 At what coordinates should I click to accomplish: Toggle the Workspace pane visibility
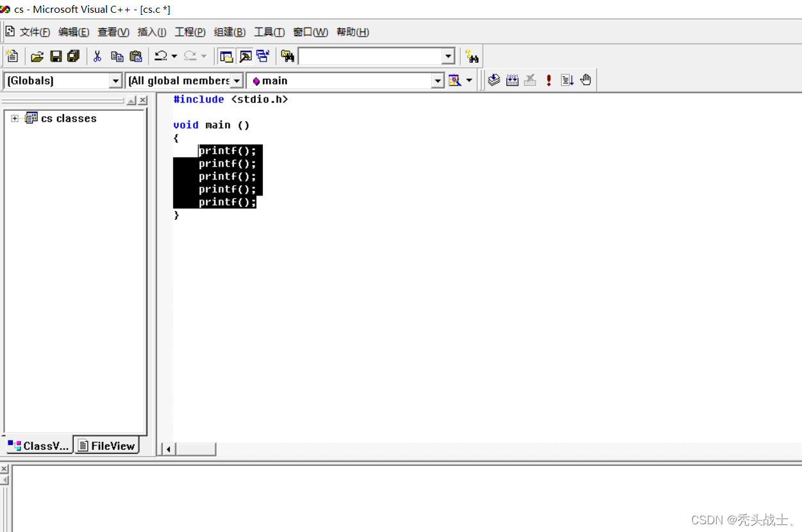226,56
